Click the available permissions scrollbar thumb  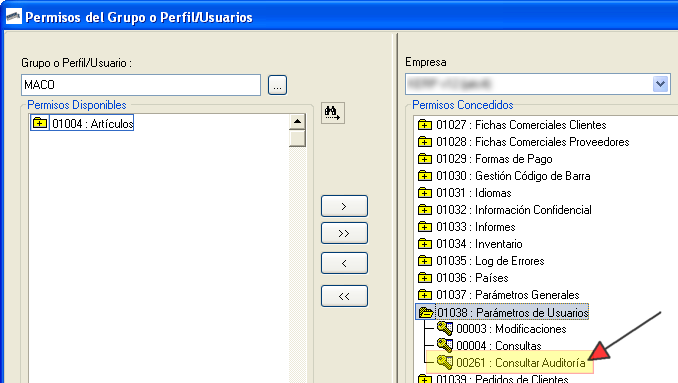(x=297, y=138)
